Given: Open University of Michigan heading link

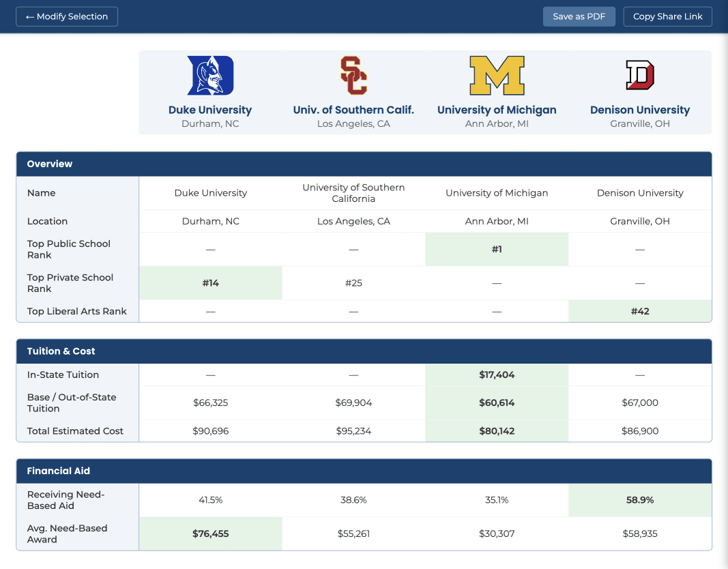Looking at the screenshot, I should click(x=497, y=110).
